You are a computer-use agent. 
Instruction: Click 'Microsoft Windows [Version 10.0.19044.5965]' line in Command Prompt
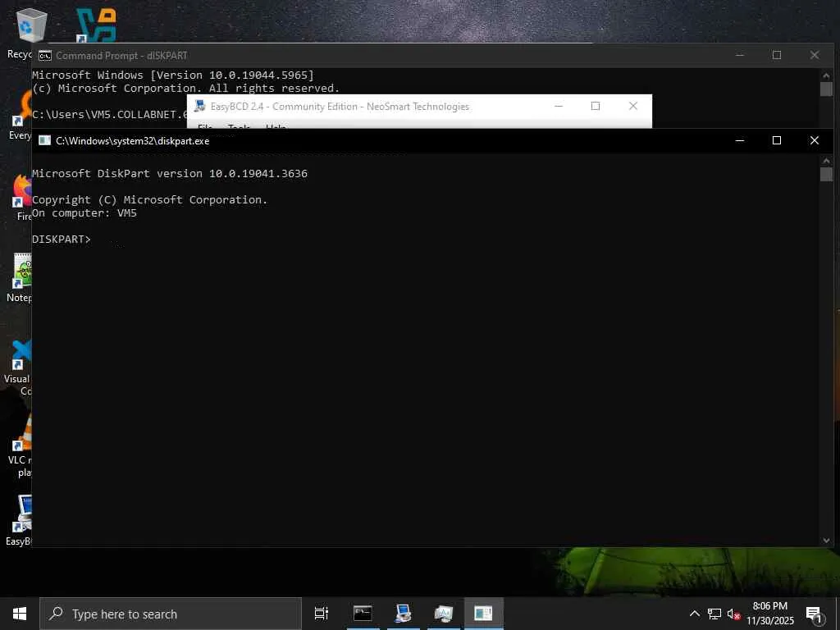pos(173,75)
